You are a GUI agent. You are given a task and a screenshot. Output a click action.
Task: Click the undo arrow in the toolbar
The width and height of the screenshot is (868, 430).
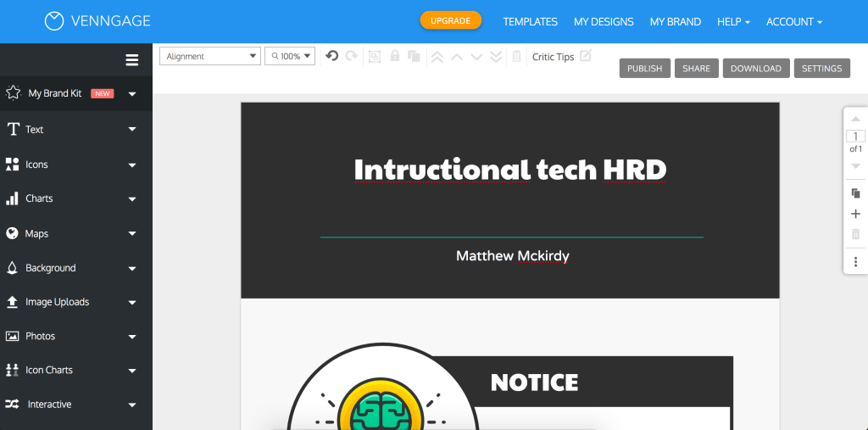[x=332, y=56]
